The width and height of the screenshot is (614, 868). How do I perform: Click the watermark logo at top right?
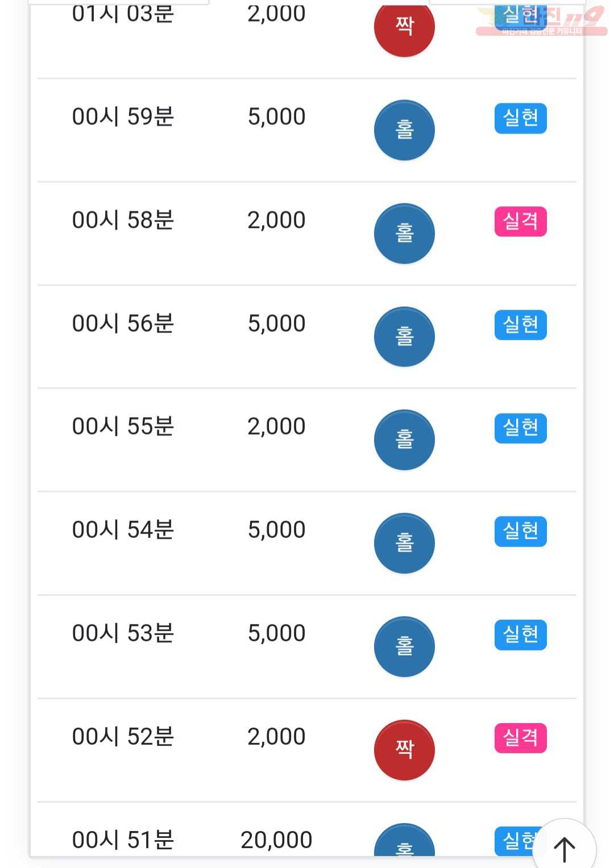541,22
